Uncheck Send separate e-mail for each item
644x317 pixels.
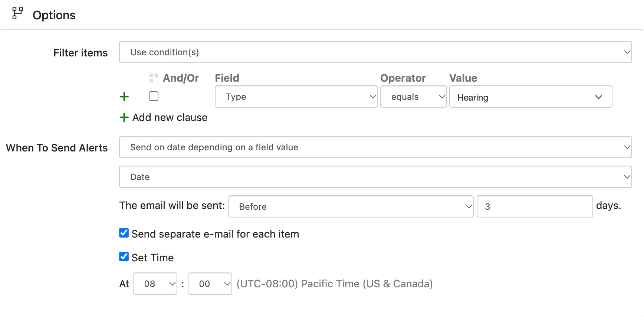(124, 233)
